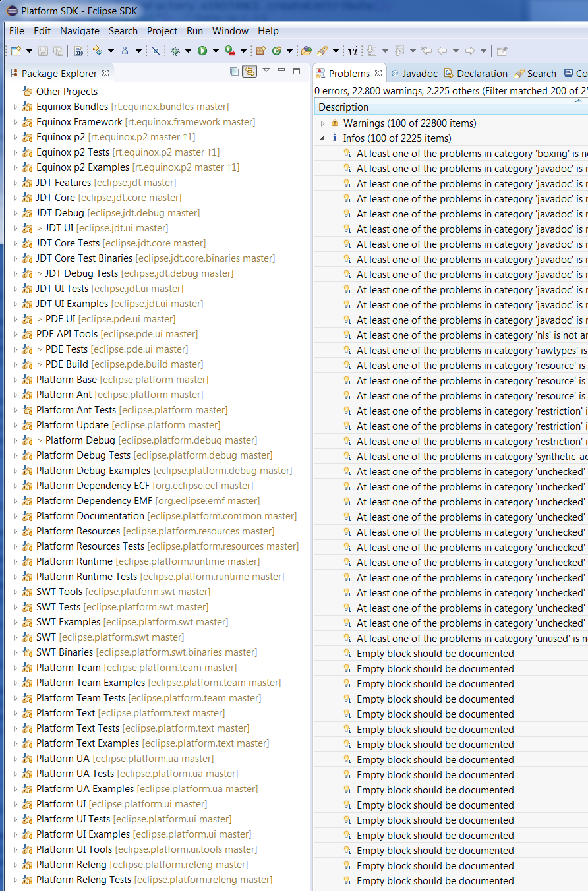This screenshot has height=891, width=588.
Task: Expand the Platform UI project
Action: 16,804
